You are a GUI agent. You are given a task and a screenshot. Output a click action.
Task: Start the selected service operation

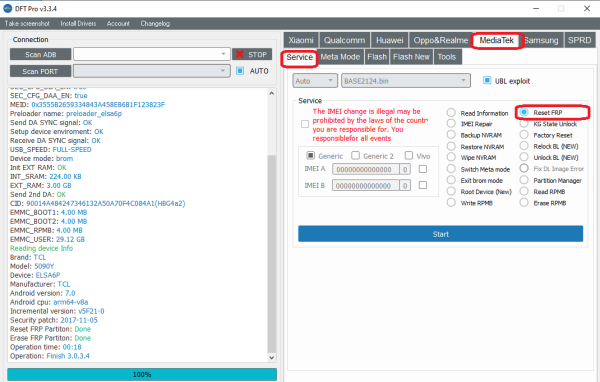[x=440, y=234]
